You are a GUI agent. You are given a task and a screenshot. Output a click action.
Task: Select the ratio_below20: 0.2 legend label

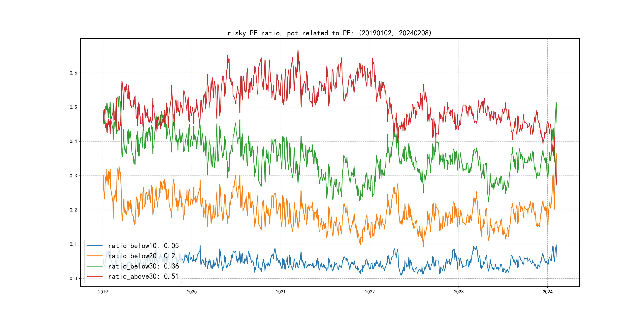[141, 256]
